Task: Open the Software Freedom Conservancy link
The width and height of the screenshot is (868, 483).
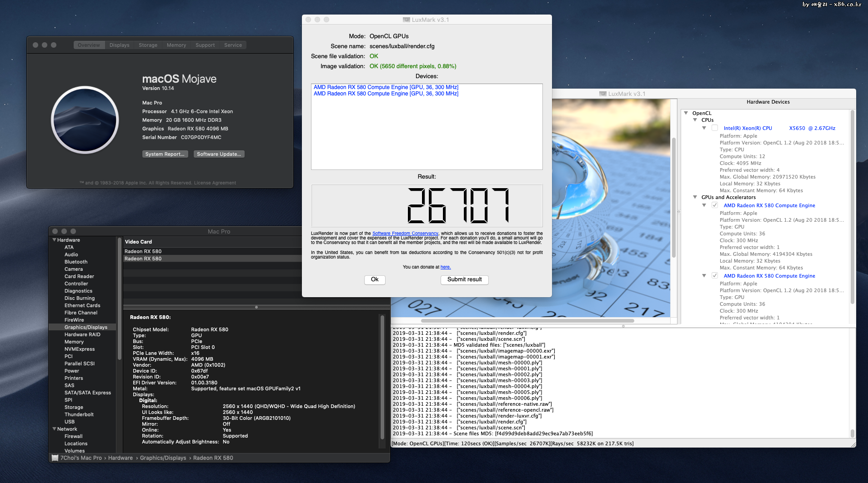Action: [405, 234]
